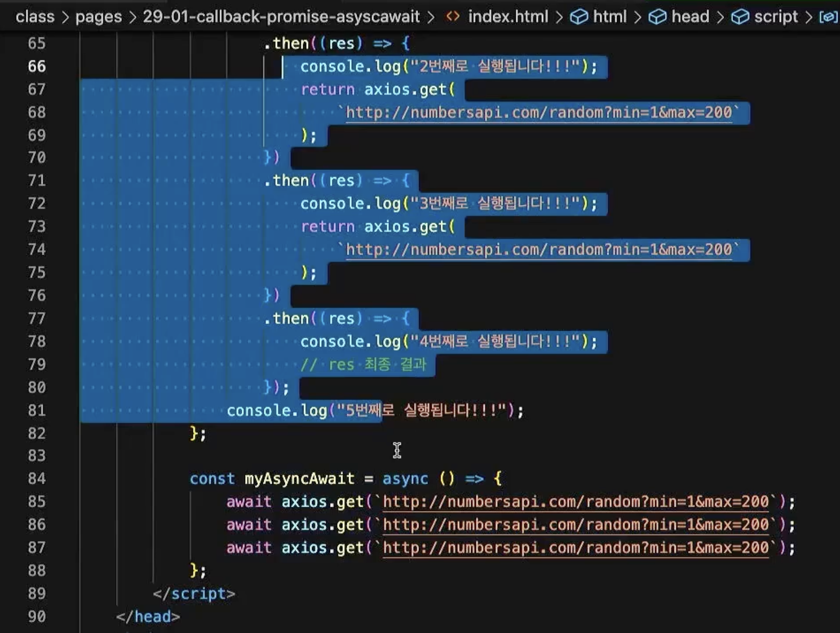Click the "2번째로 실행됩니다!!!" string on line 66
The width and height of the screenshot is (840, 633).
click(495, 66)
